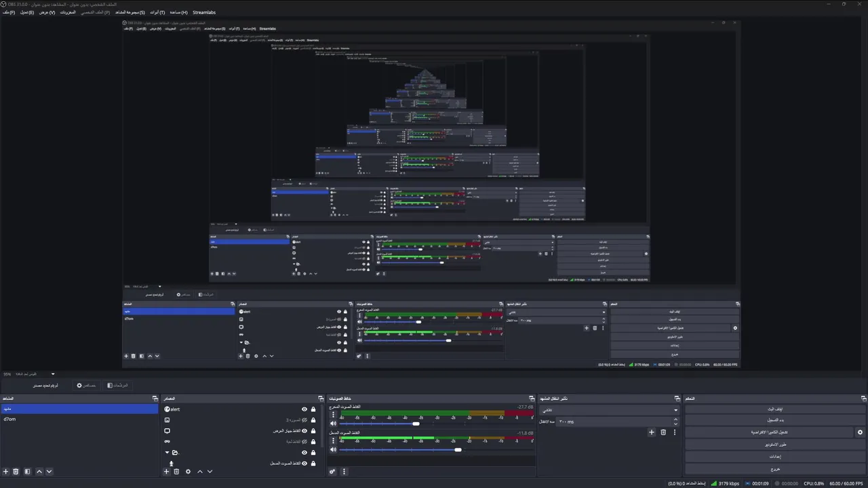Move the selected scene up
The height and width of the screenshot is (488, 868).
(x=39, y=471)
